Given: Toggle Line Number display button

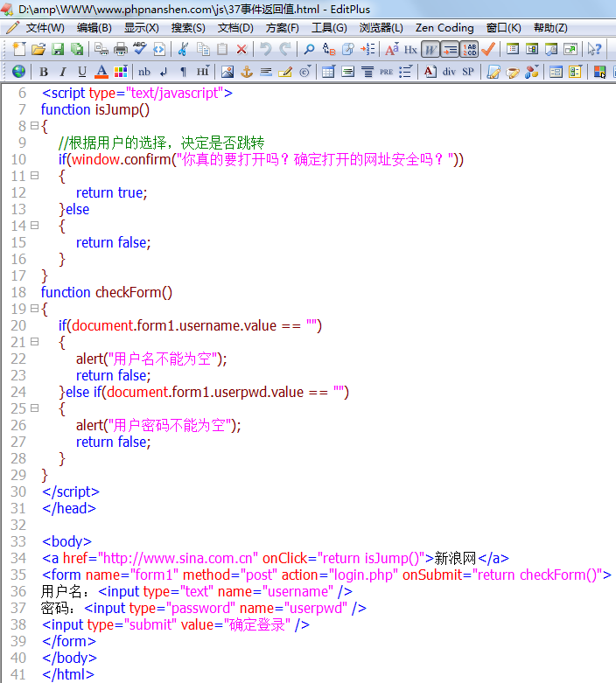Looking at the screenshot, I should [470, 50].
